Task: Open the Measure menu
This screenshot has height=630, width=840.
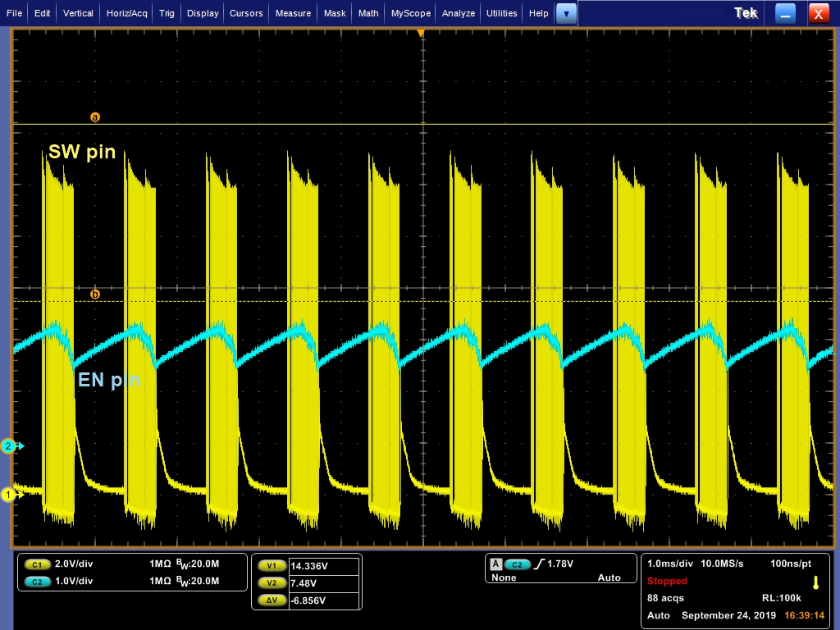Action: tap(293, 13)
